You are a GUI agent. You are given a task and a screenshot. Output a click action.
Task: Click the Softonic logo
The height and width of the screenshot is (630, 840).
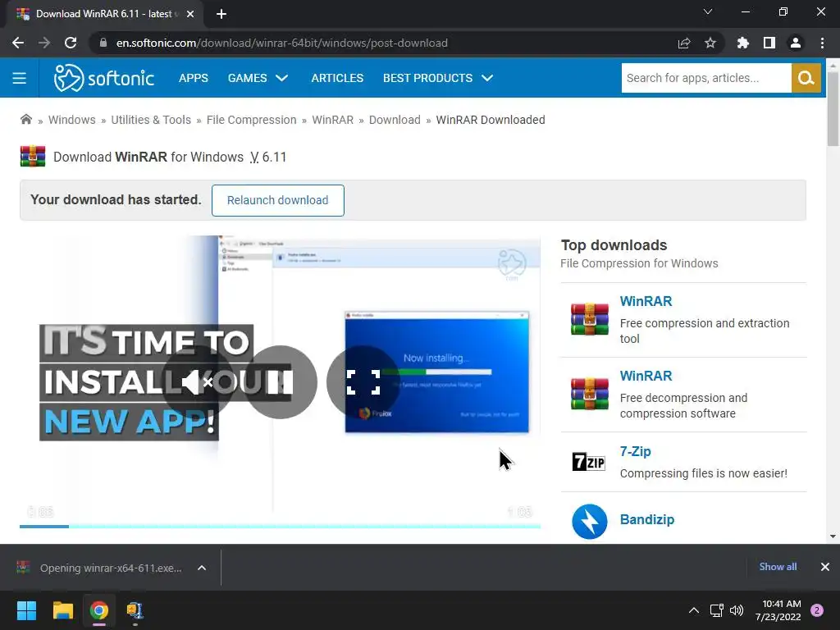coord(104,78)
